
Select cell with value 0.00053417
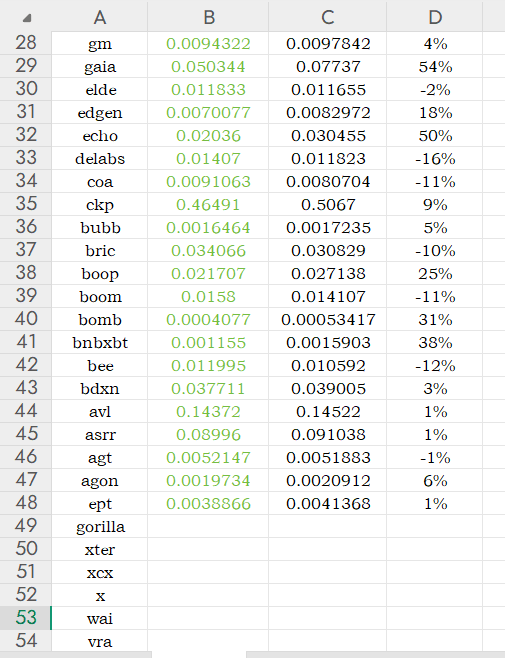pos(327,319)
